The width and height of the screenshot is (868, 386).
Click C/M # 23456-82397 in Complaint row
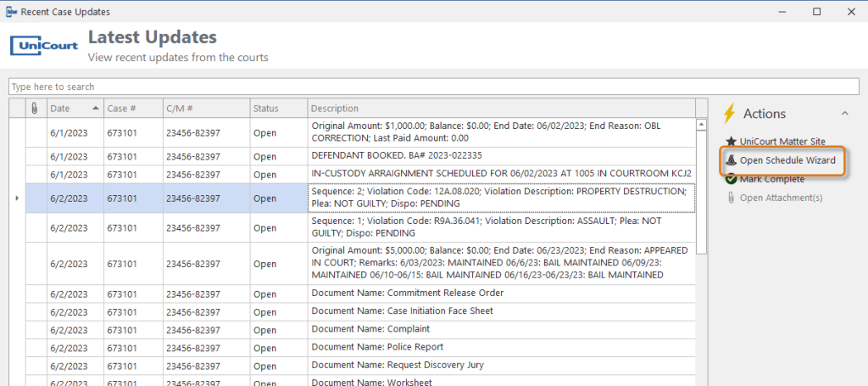click(206, 329)
